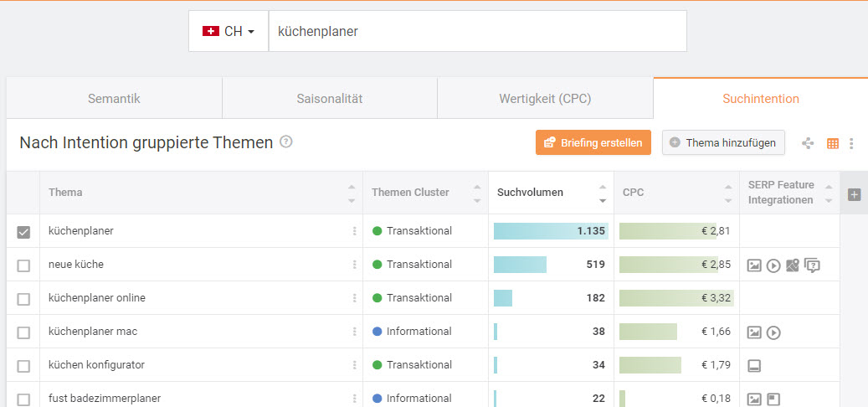
Task: Click the snippet SERP icon in fust badezimmerplaner row
Action: (x=773, y=399)
